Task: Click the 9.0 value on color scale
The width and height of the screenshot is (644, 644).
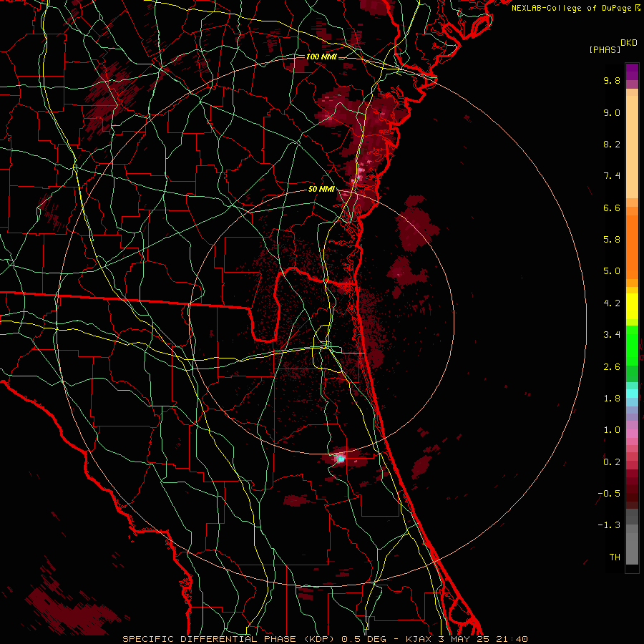Action: pyautogui.click(x=612, y=112)
